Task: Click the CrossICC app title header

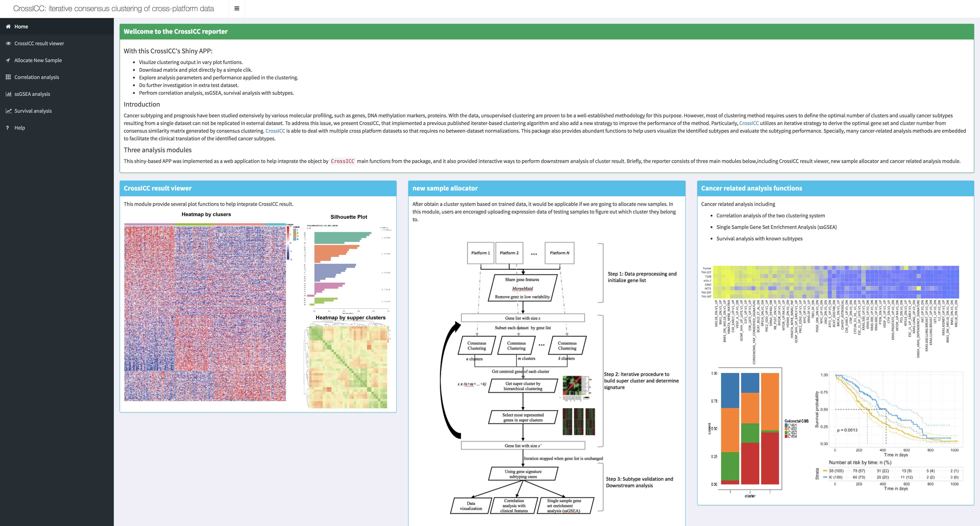Action: [x=113, y=8]
